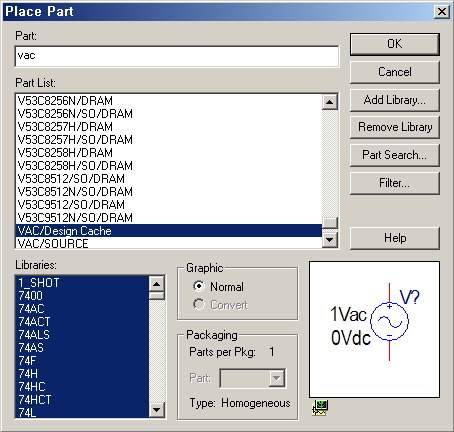
Task: Select the 74ALS library
Action: point(82,335)
